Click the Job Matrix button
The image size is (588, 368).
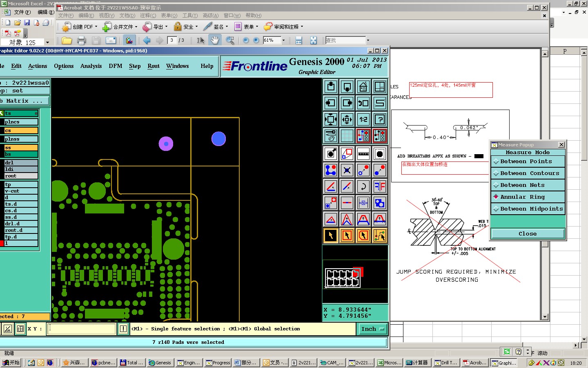[24, 101]
